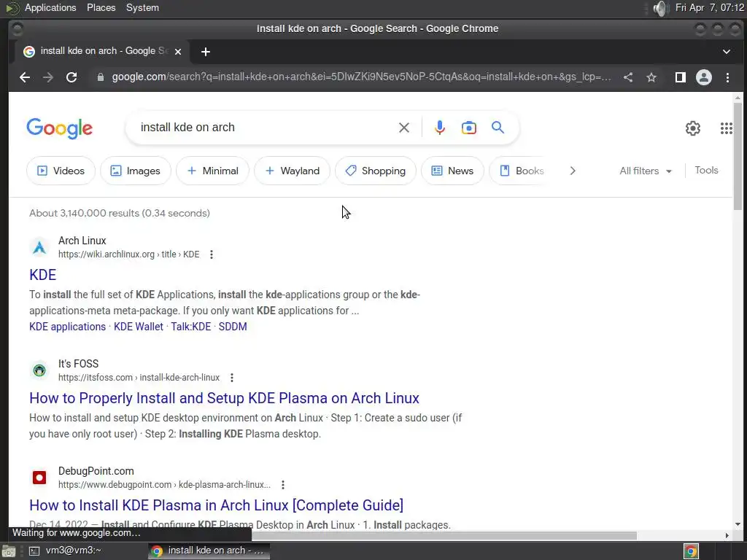Image resolution: width=747 pixels, height=560 pixels.
Task: Click the Google logo
Action: 60,128
